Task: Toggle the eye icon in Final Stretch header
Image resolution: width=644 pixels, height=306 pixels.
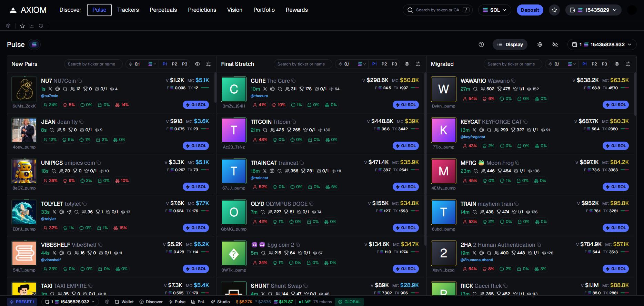Action: coord(407,64)
